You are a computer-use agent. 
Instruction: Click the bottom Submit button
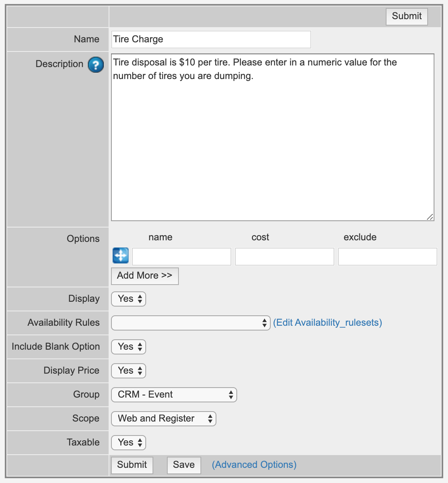[132, 465]
